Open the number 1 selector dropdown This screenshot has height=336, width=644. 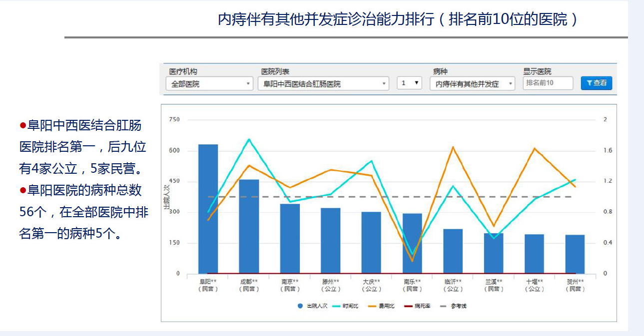click(x=410, y=83)
